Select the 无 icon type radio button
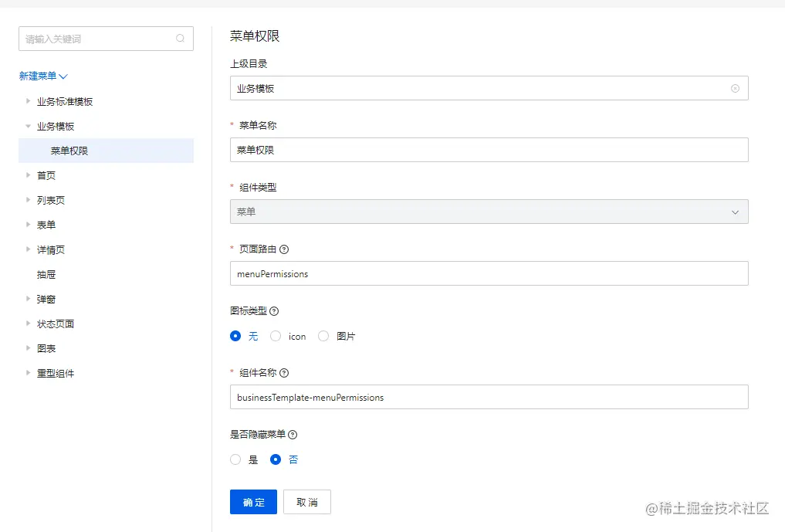The height and width of the screenshot is (532, 785). pyautogui.click(x=235, y=336)
